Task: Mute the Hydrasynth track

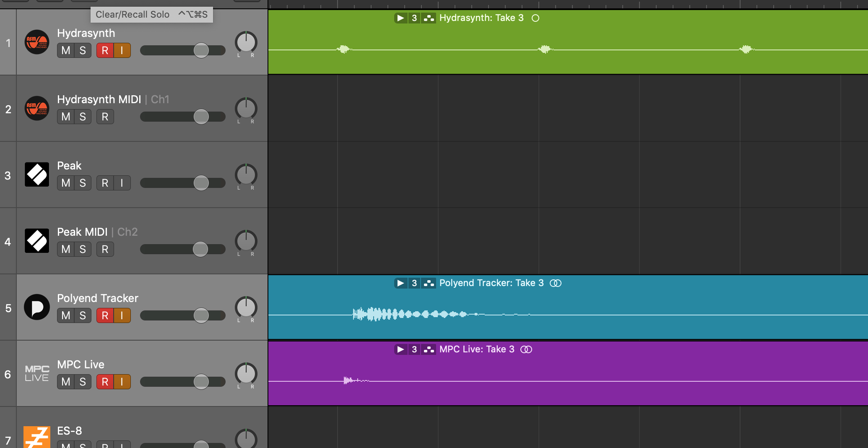Action: 66,50
